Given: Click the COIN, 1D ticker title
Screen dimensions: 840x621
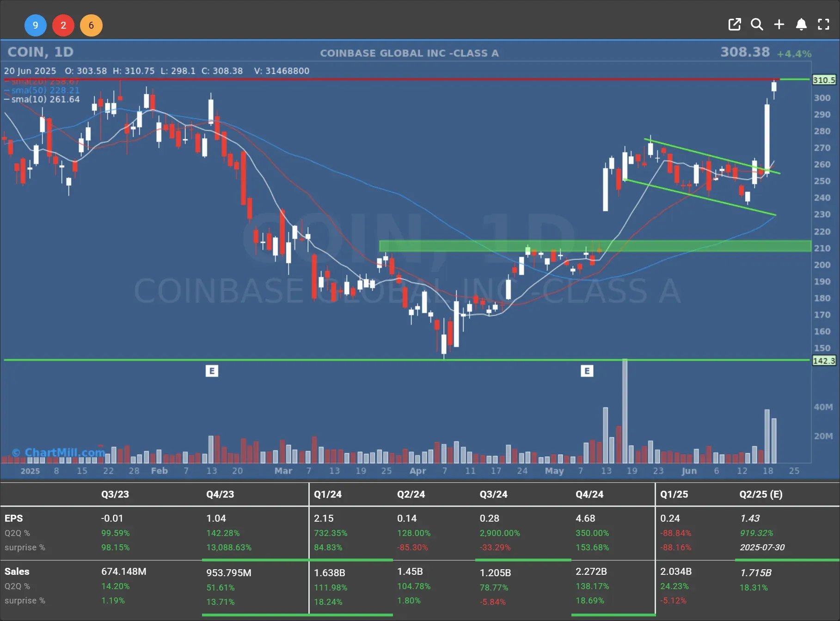Looking at the screenshot, I should click(x=41, y=52).
